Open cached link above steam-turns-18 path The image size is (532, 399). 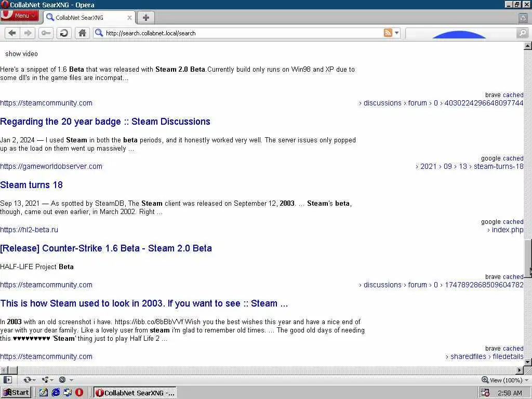point(513,158)
